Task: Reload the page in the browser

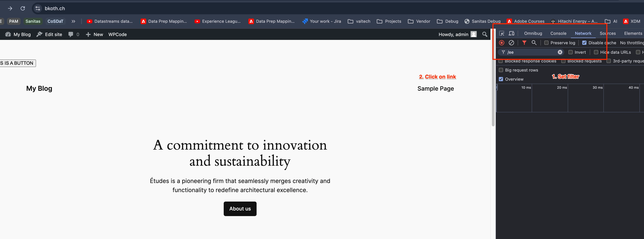Action: point(23,9)
